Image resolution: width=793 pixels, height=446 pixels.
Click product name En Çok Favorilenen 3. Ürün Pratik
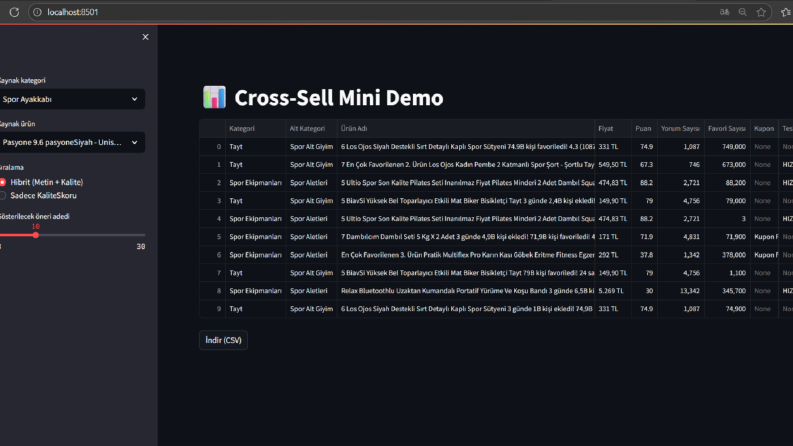(466, 255)
